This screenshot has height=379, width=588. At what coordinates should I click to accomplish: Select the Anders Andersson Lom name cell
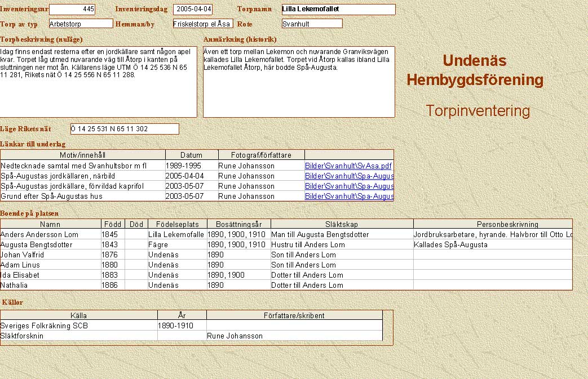click(x=50, y=235)
